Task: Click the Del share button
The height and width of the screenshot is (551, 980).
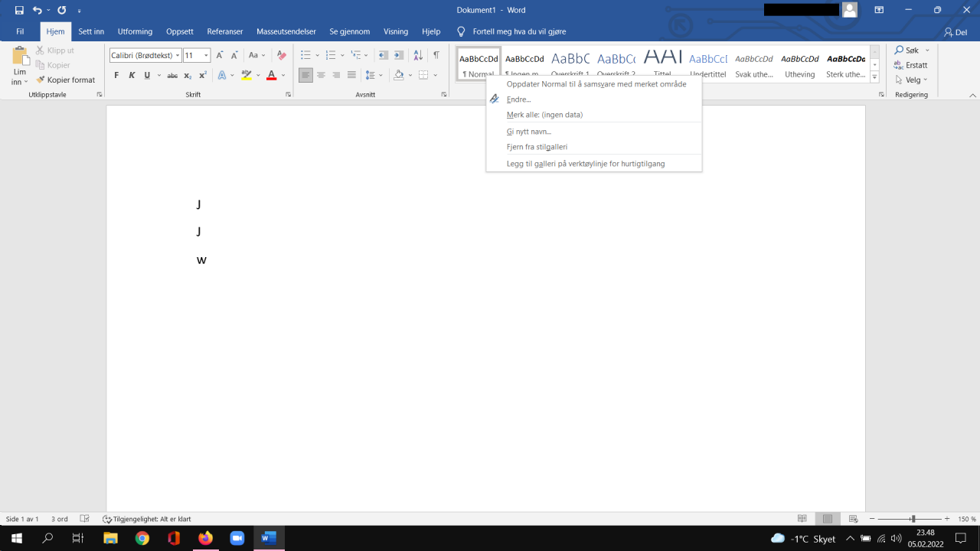Action: pos(955,32)
